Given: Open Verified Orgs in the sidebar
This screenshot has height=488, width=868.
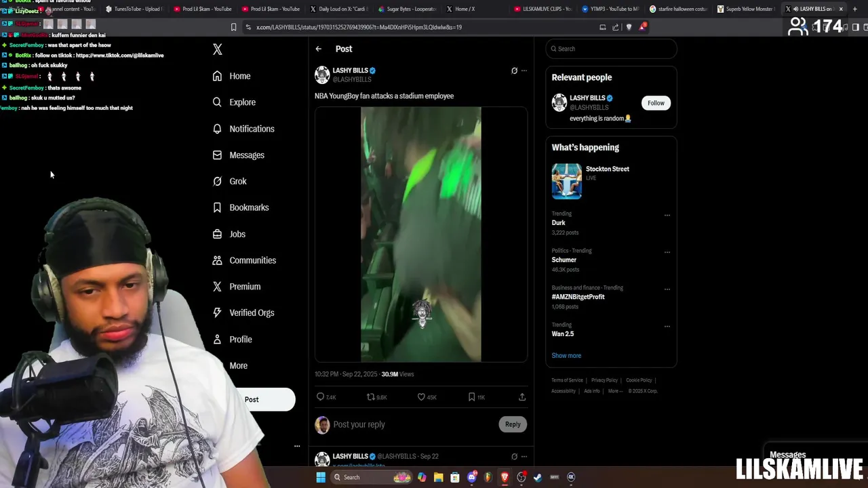Looking at the screenshot, I should coord(243,312).
